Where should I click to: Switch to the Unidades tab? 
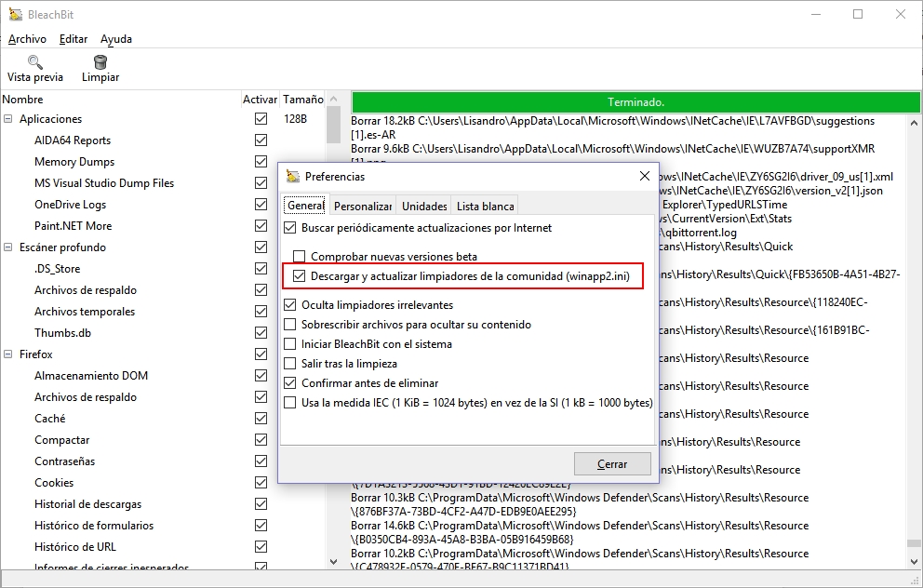(x=424, y=206)
